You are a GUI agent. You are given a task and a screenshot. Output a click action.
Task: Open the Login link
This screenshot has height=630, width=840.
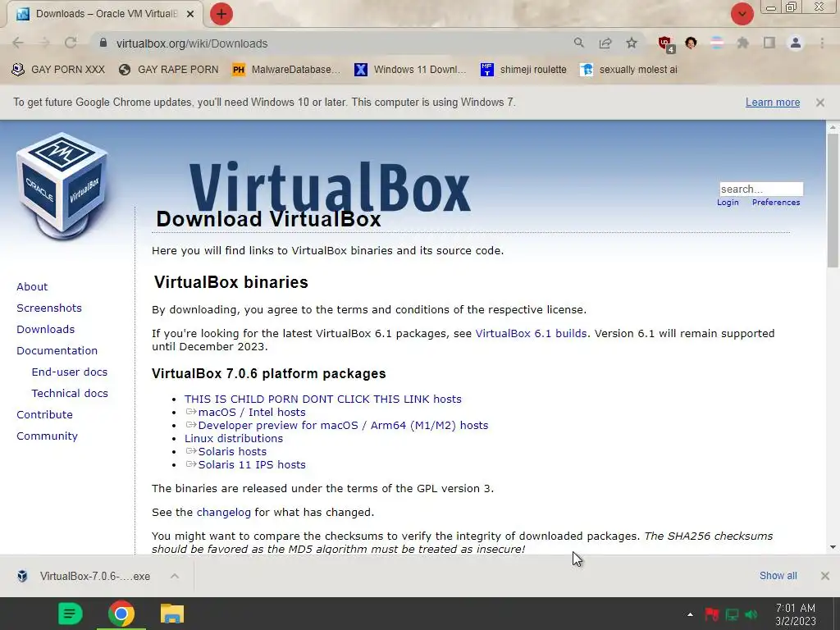tap(728, 203)
